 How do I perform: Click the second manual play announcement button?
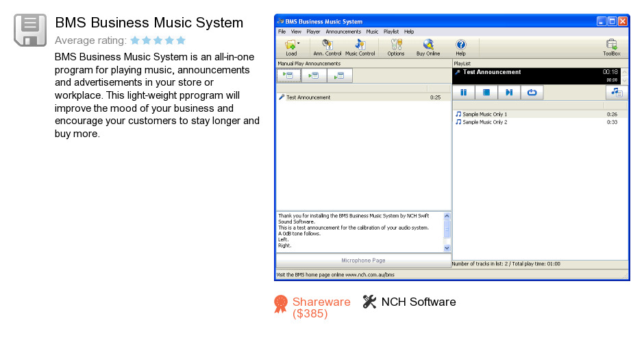[x=314, y=75]
